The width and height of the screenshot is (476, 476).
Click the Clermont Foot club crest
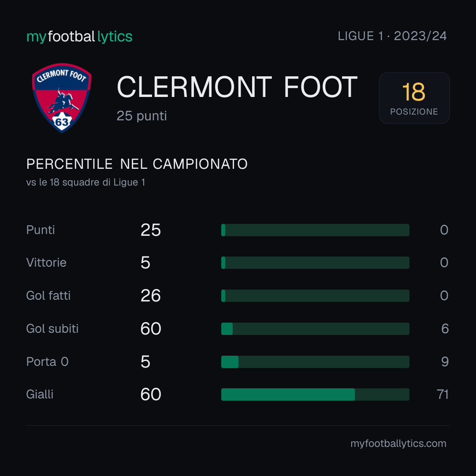point(62,98)
